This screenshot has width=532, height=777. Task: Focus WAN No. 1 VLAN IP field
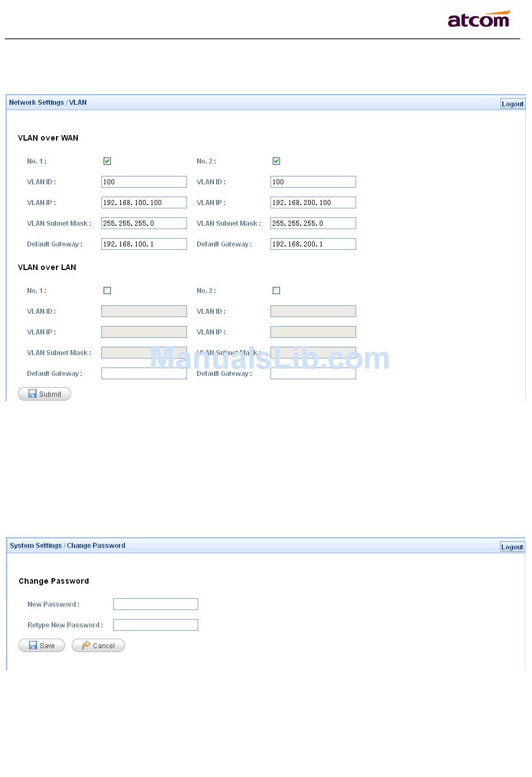coord(144,203)
